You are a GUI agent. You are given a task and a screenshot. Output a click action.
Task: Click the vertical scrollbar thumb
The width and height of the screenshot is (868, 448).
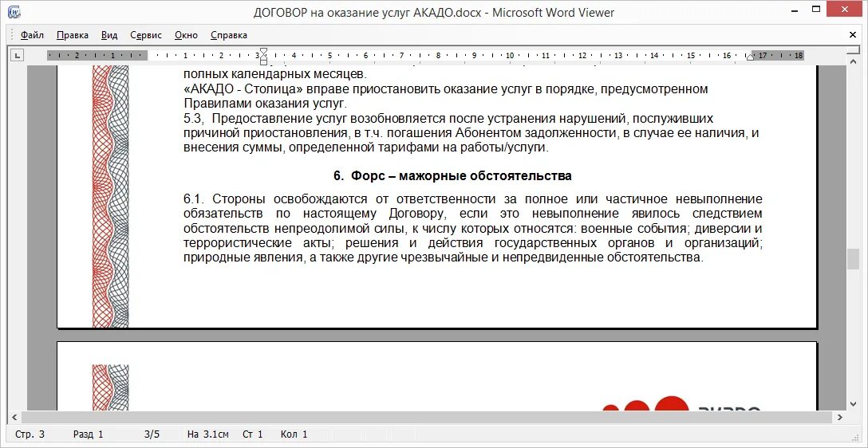click(853, 260)
